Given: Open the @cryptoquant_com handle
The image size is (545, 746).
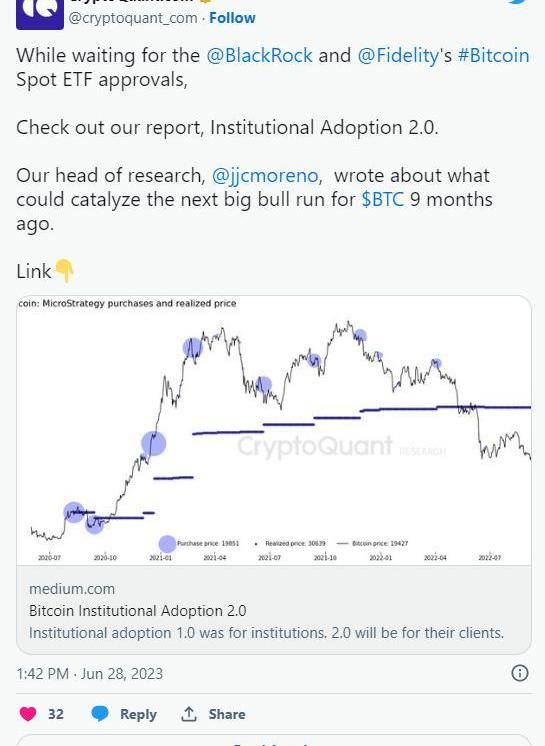Looking at the screenshot, I should [x=133, y=18].
